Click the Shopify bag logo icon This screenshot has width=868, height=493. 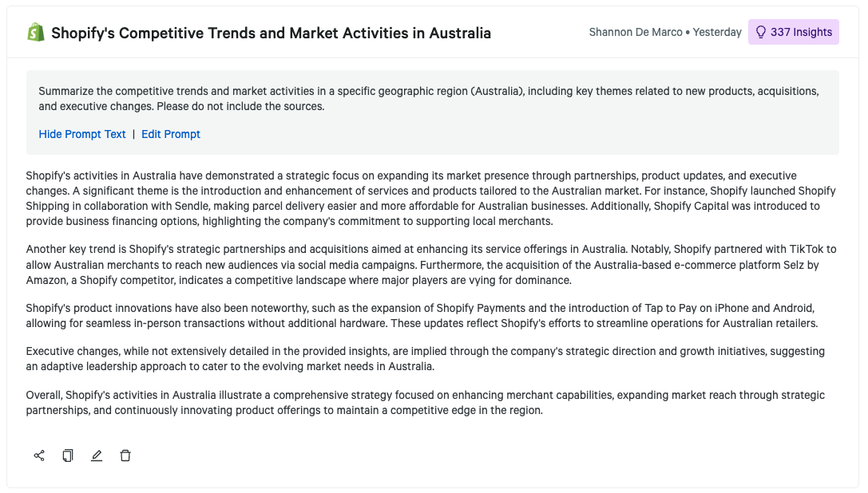pyautogui.click(x=35, y=33)
